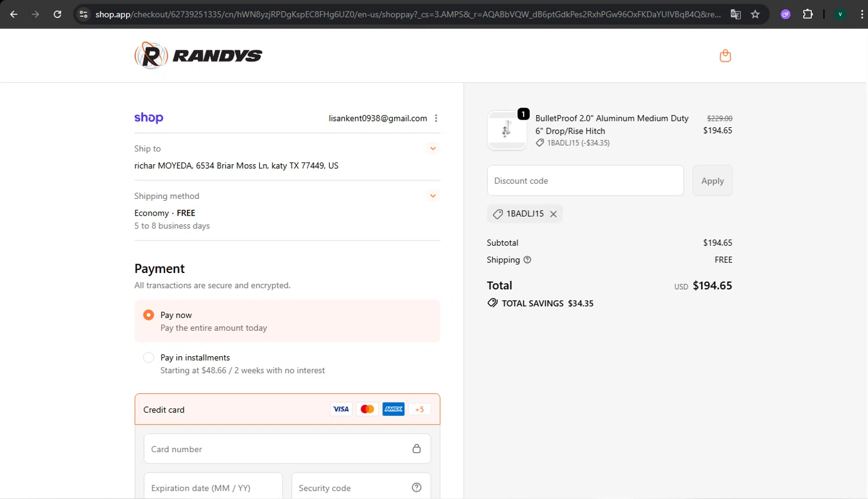Expand the Ship to section

tap(433, 149)
